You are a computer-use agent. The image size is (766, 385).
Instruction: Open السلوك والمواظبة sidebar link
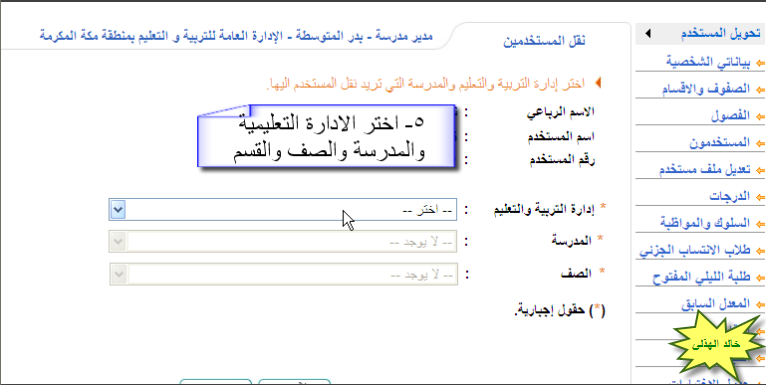click(706, 223)
